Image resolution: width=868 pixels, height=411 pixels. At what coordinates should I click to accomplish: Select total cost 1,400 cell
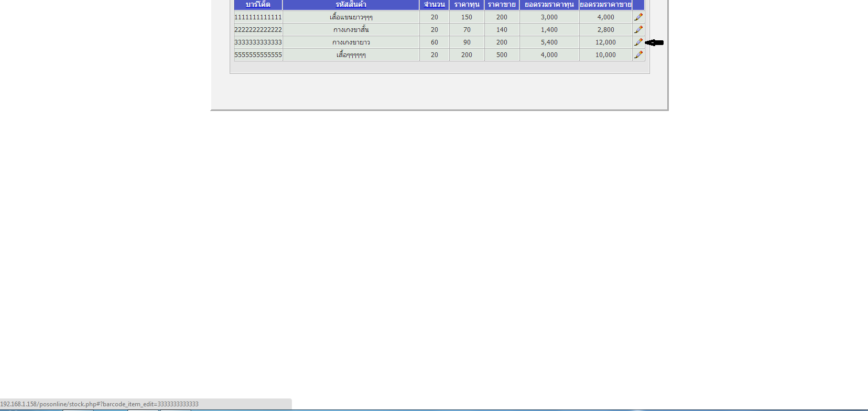point(549,30)
